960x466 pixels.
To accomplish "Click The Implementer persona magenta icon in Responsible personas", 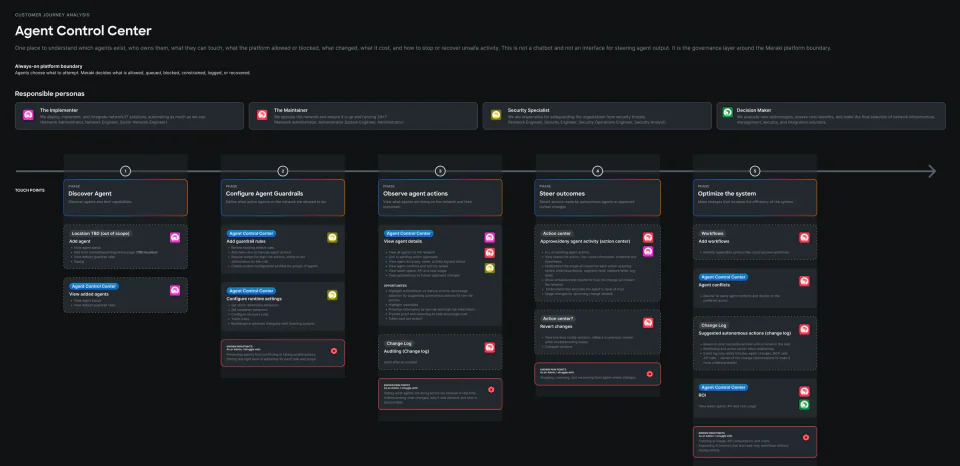I will pos(28,115).
